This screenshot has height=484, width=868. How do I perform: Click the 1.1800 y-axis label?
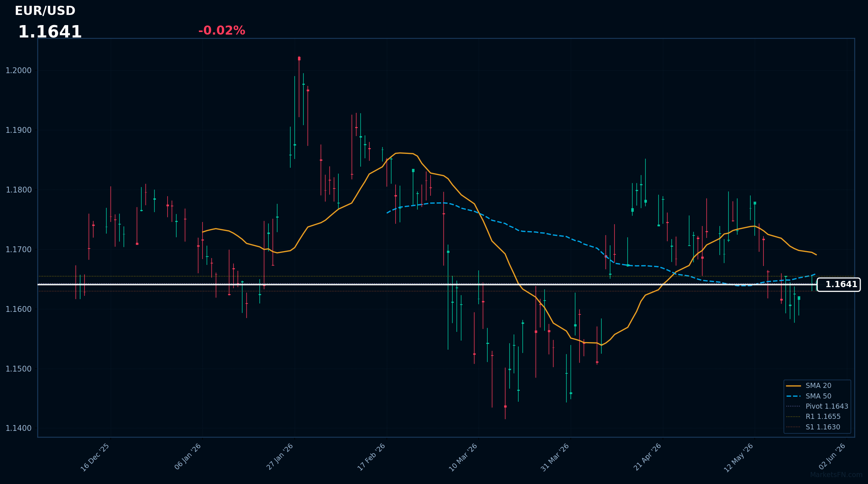pyautogui.click(x=19, y=190)
